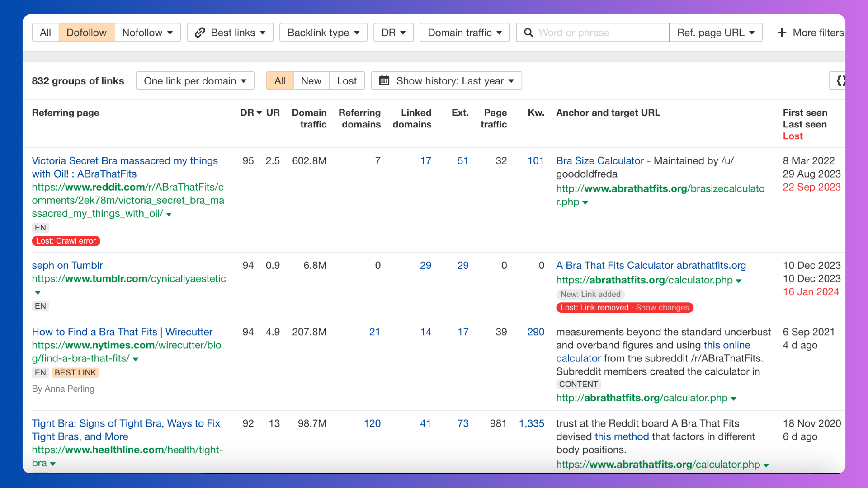Viewport: 868px width, 488px height.
Task: Open linked domains count 29 for Tumblr
Action: pos(425,266)
